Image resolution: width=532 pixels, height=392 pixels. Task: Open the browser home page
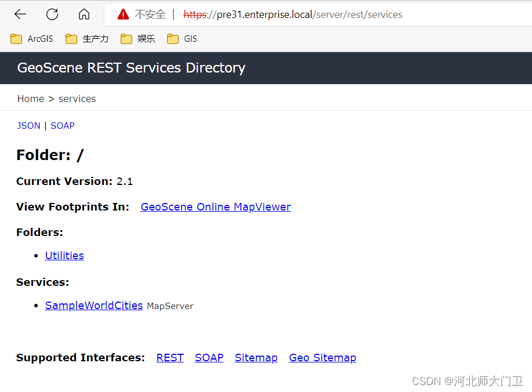(83, 14)
